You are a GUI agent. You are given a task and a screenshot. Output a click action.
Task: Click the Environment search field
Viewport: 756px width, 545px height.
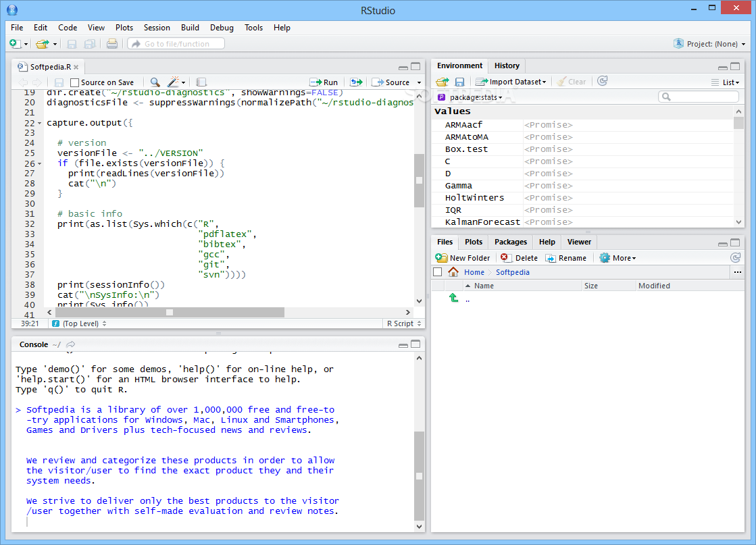pos(698,97)
